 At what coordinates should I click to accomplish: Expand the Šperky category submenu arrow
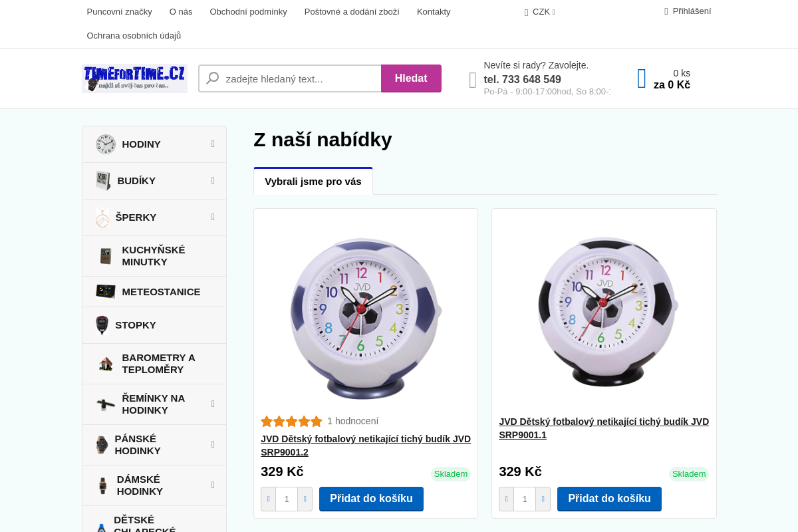[x=213, y=217]
